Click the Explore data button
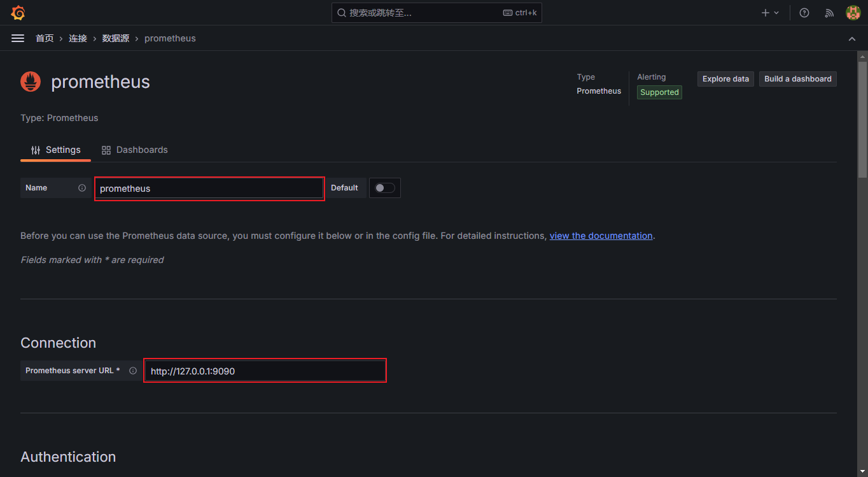 pos(725,79)
